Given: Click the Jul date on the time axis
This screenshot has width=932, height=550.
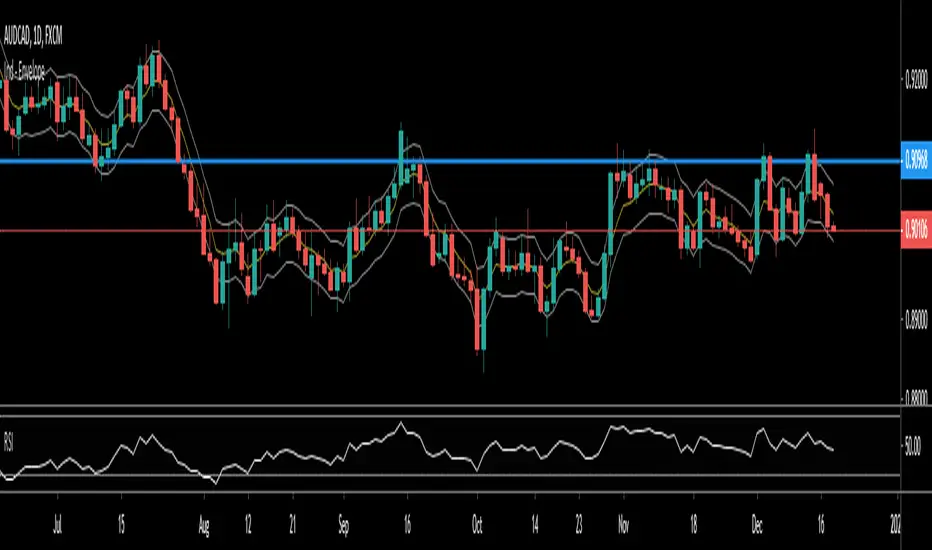Looking at the screenshot, I should click(58, 526).
